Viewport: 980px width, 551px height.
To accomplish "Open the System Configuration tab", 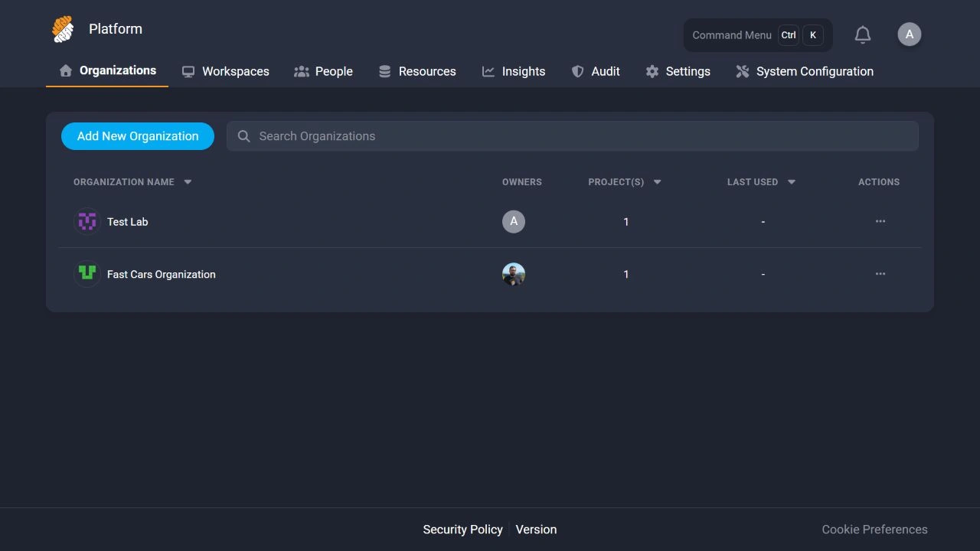I will coord(805,71).
